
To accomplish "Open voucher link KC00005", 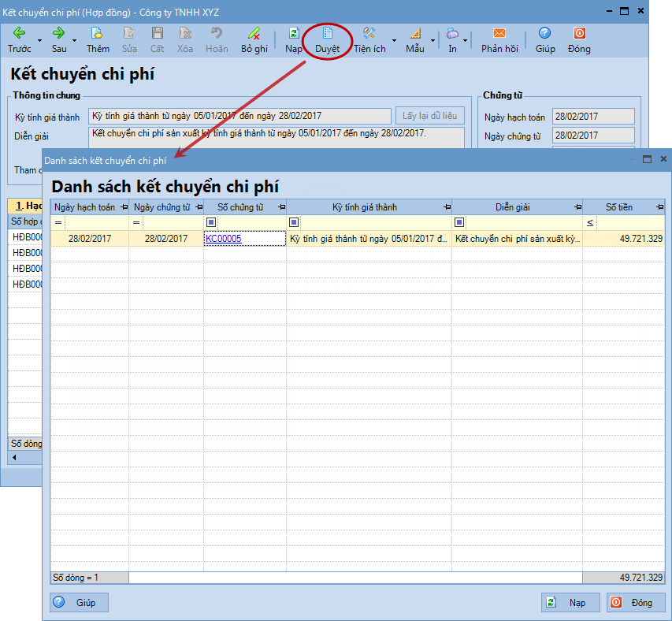I will [x=223, y=238].
